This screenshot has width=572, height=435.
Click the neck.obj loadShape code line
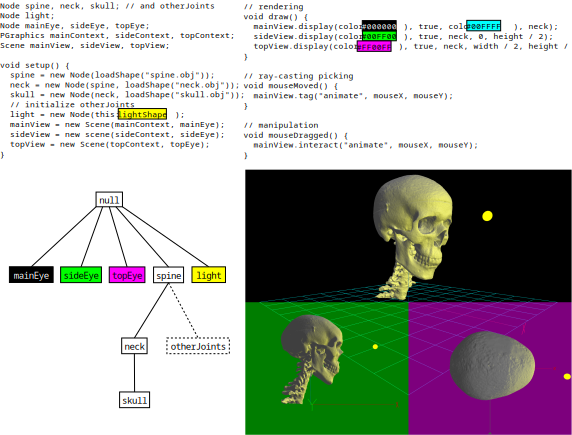(125, 85)
